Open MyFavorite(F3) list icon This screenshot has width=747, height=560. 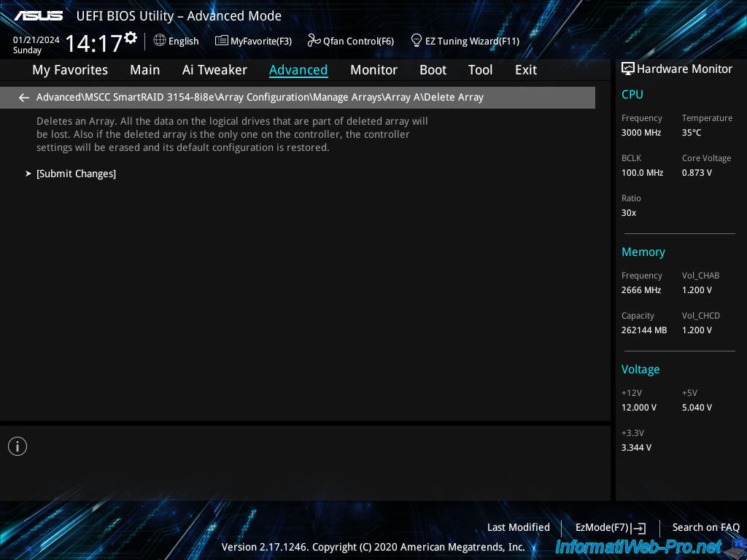coord(222,41)
